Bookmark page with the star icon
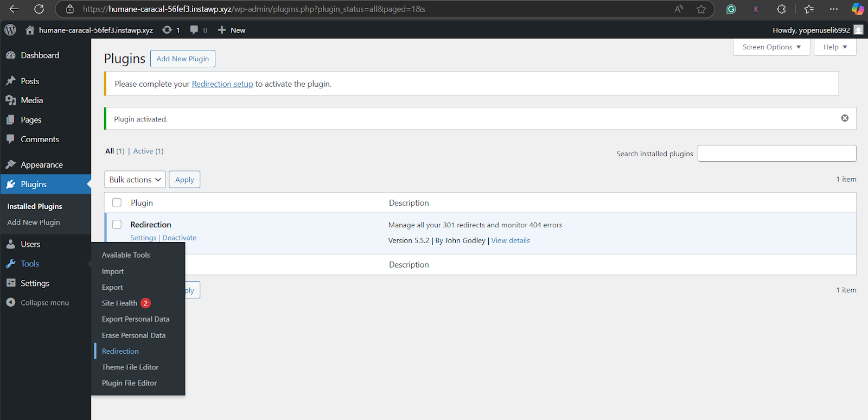This screenshot has width=868, height=420. [701, 9]
